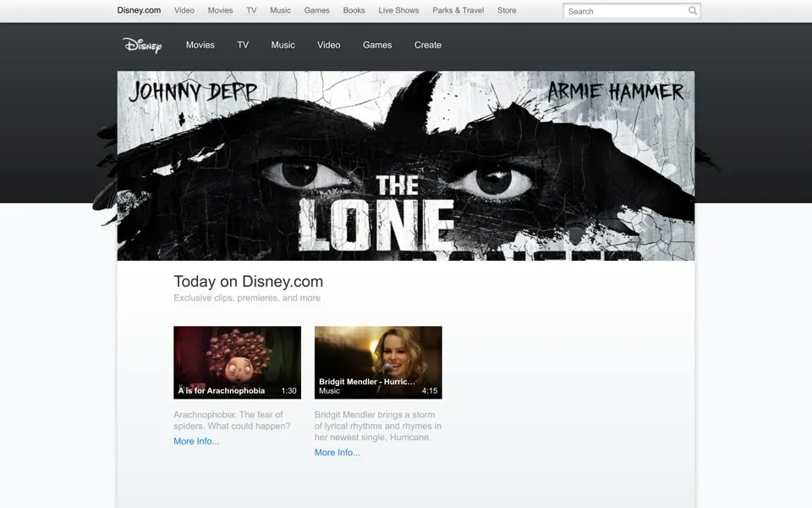The image size is (812, 508).
Task: Click the Today on Disney.com heading
Action: click(248, 281)
